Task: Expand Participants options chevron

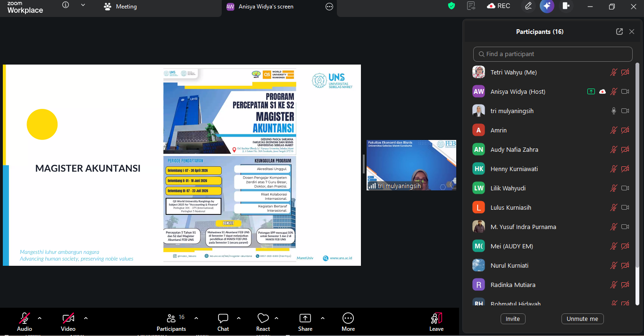Action: coord(196,318)
